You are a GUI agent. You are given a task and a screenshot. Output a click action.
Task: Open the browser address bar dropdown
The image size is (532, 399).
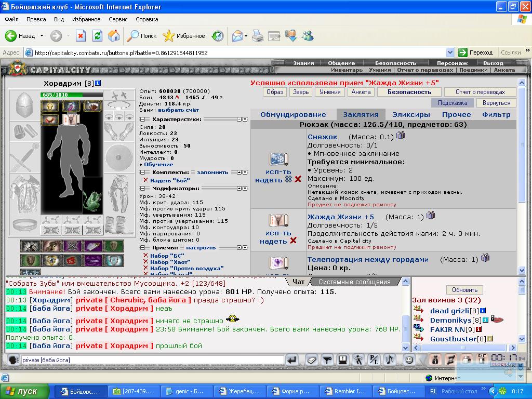pos(450,52)
